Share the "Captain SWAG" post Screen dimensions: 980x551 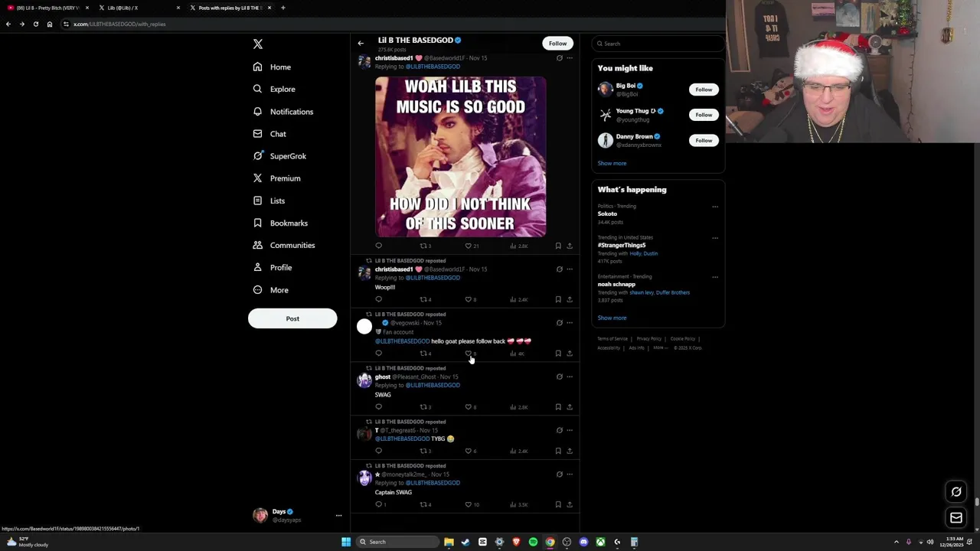click(x=569, y=504)
